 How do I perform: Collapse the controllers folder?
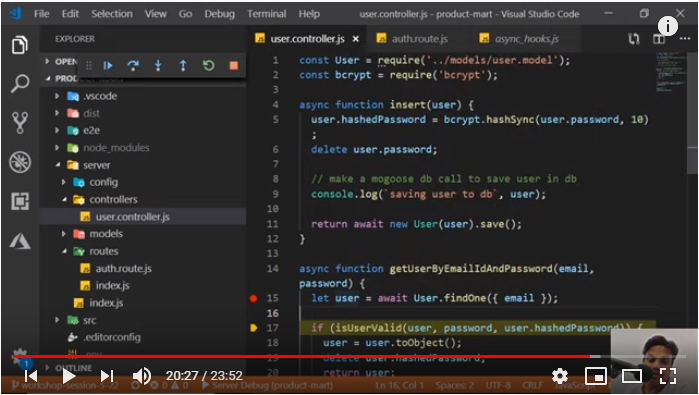64,199
